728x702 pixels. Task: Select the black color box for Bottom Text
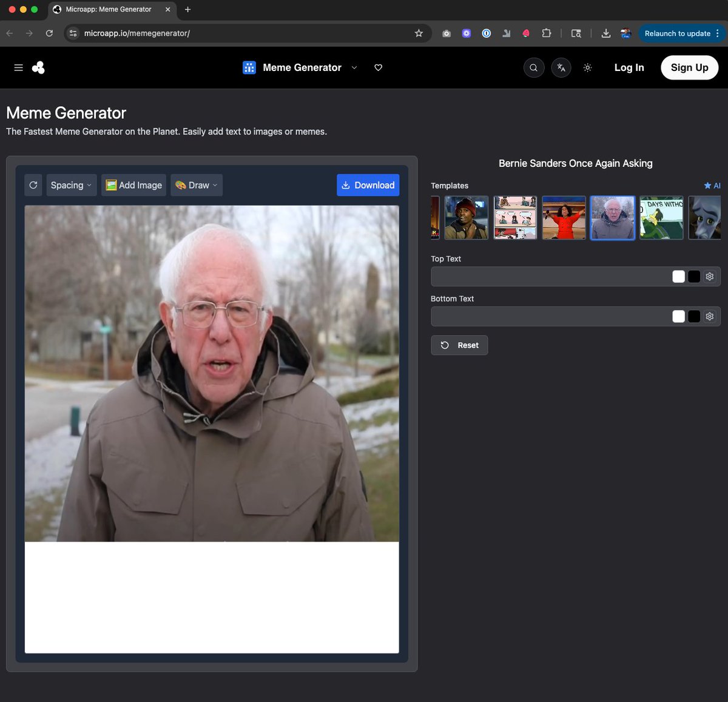click(x=694, y=316)
